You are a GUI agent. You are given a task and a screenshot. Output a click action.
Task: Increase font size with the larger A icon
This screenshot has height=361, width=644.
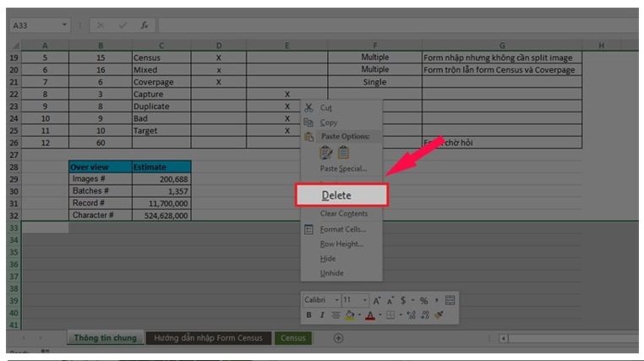point(376,300)
